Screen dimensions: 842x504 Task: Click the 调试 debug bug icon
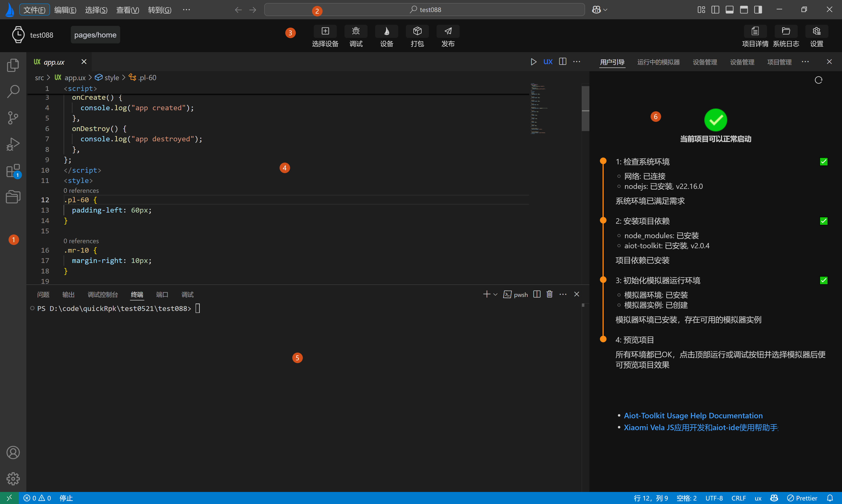point(356,31)
